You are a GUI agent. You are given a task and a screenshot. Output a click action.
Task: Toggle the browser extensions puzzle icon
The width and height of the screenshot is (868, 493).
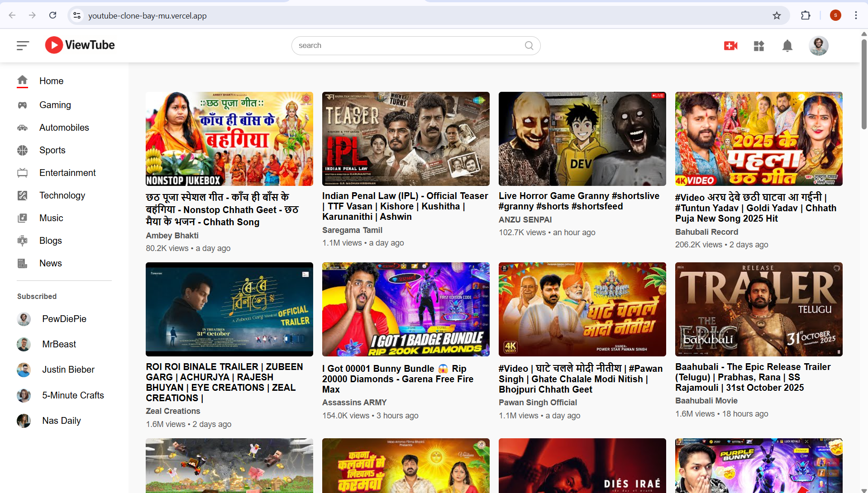806,15
